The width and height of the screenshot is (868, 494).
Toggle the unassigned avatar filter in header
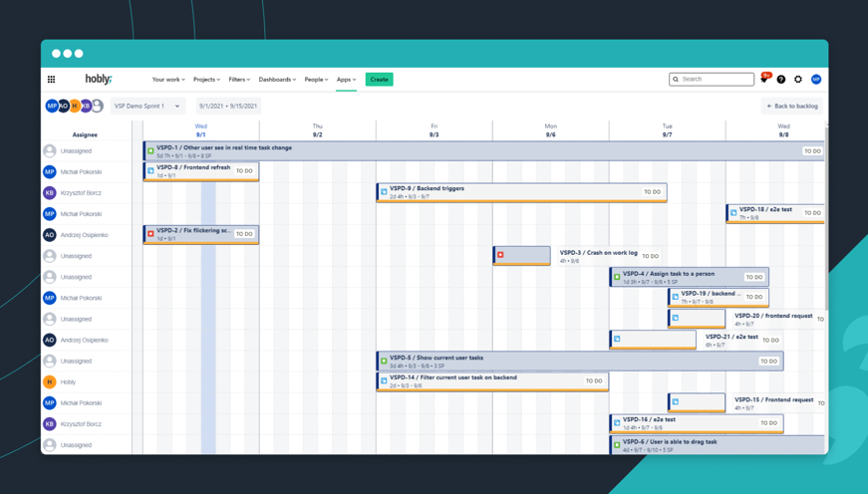click(x=98, y=106)
